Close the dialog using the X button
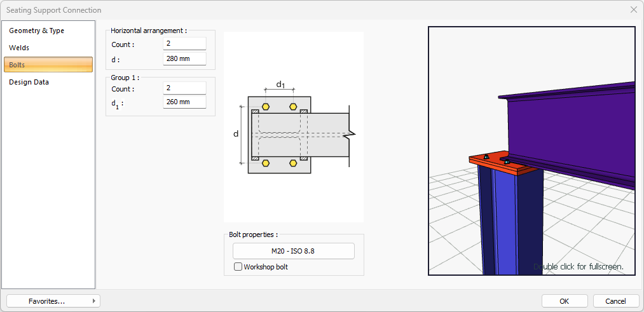The height and width of the screenshot is (312, 644). pos(633,10)
